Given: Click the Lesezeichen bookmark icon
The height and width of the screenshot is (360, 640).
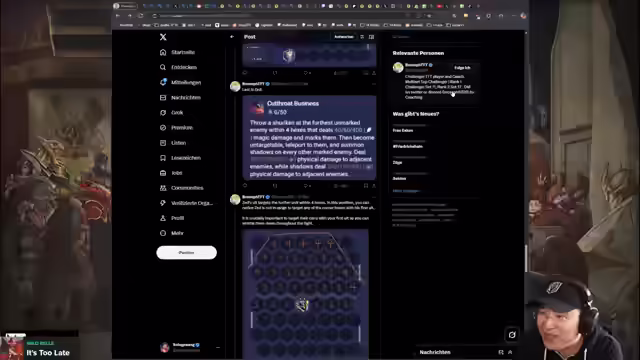Looking at the screenshot, I should pos(163,158).
